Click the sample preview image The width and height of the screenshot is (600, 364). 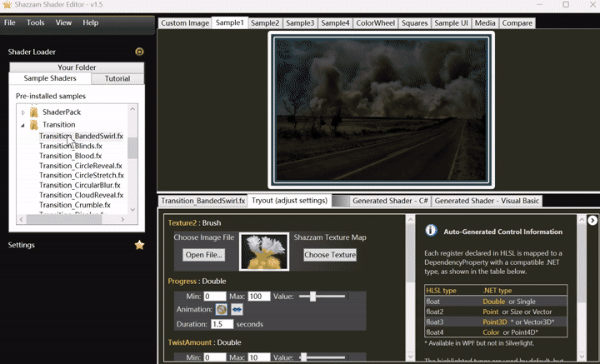381,110
